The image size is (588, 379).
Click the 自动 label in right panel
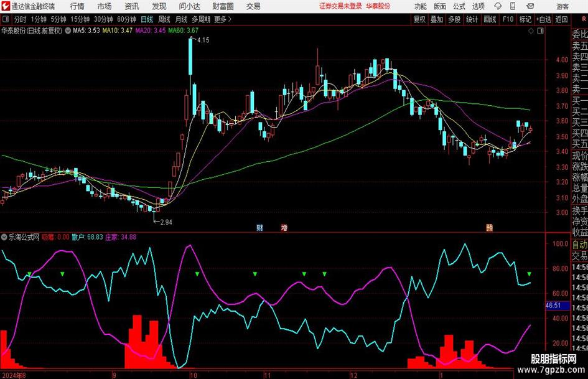(x=580, y=245)
